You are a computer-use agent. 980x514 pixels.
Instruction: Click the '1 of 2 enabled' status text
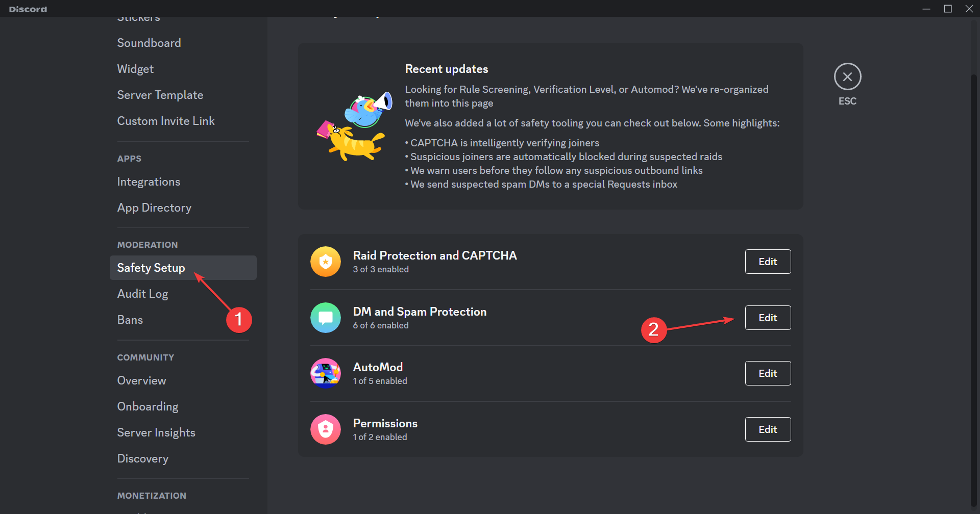pyautogui.click(x=380, y=437)
